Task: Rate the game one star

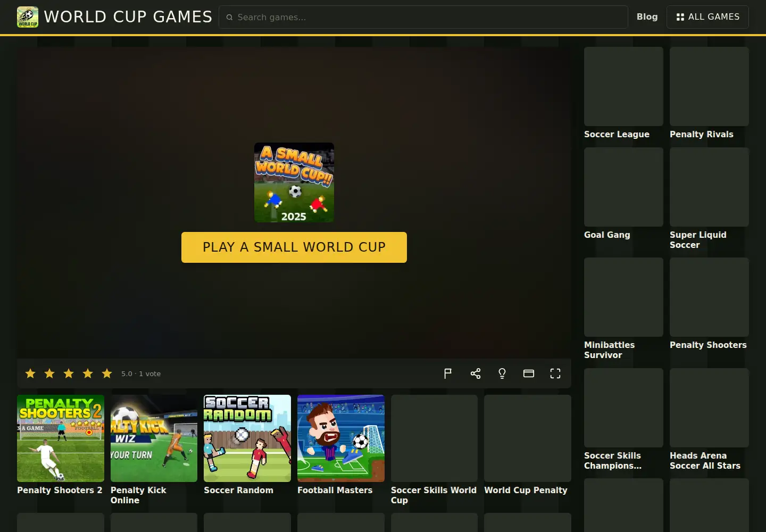Action: pos(30,373)
